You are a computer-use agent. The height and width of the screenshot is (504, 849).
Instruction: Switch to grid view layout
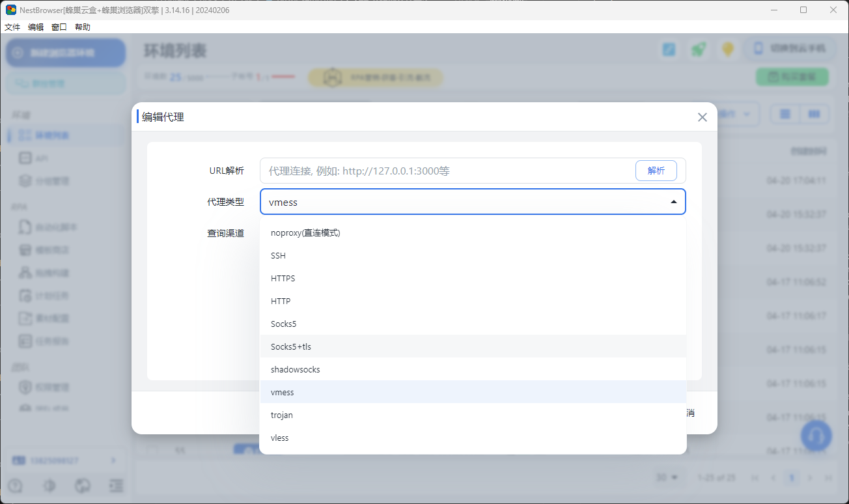(x=814, y=113)
